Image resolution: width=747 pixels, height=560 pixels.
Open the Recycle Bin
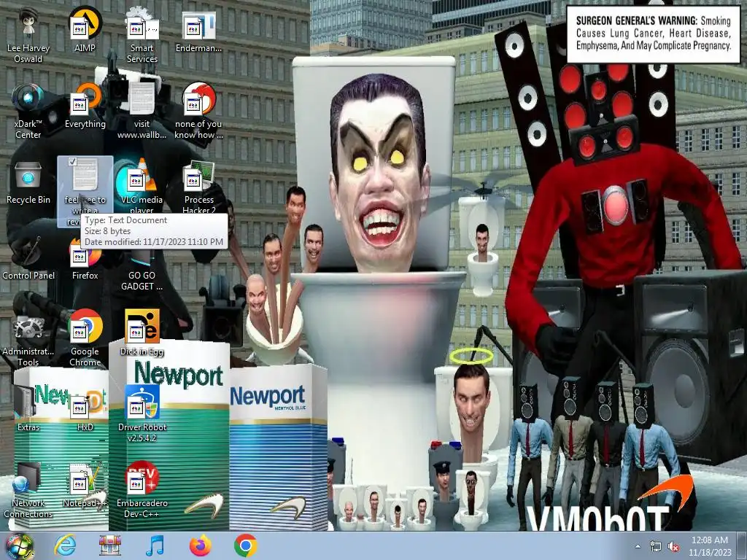(x=28, y=183)
